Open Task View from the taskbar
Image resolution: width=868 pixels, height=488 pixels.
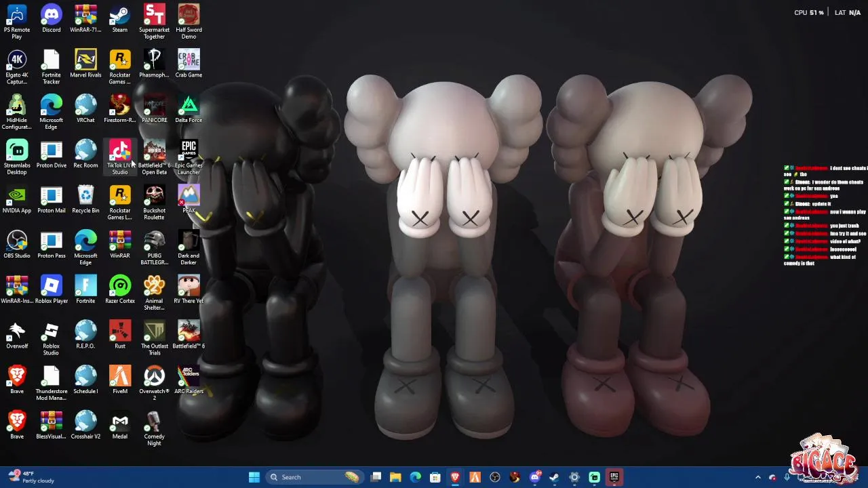376,477
